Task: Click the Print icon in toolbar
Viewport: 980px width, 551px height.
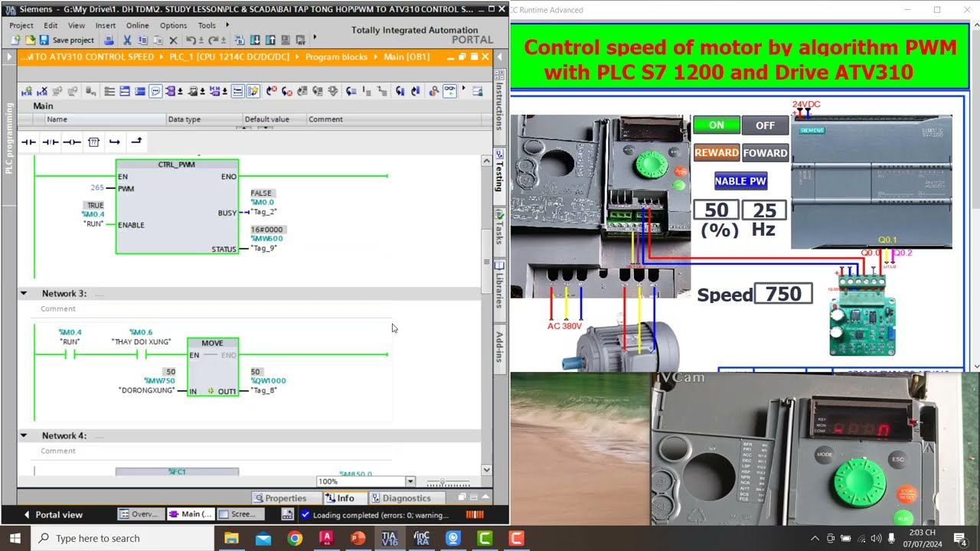Action: (x=109, y=40)
